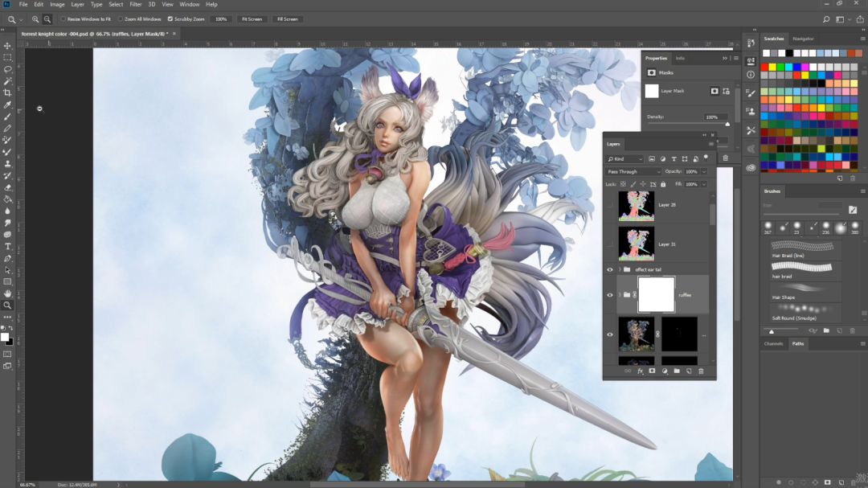Viewport: 868px width, 488px height.
Task: Click the Zoom In magnifier icon
Action: coord(35,18)
